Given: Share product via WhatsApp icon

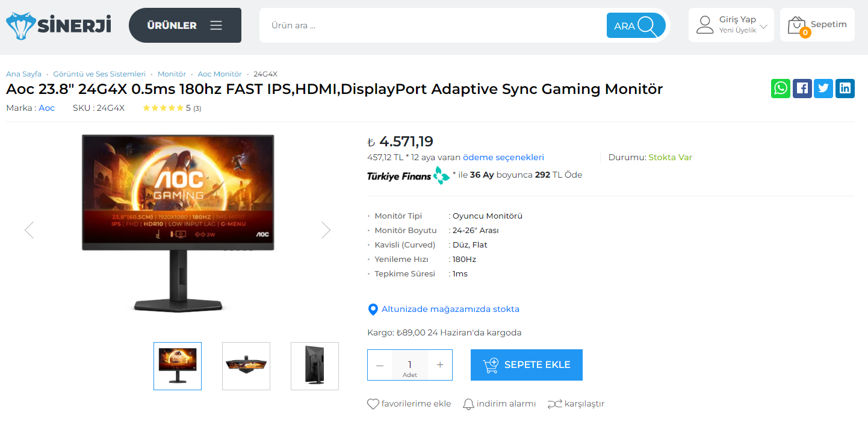Looking at the screenshot, I should (781, 89).
